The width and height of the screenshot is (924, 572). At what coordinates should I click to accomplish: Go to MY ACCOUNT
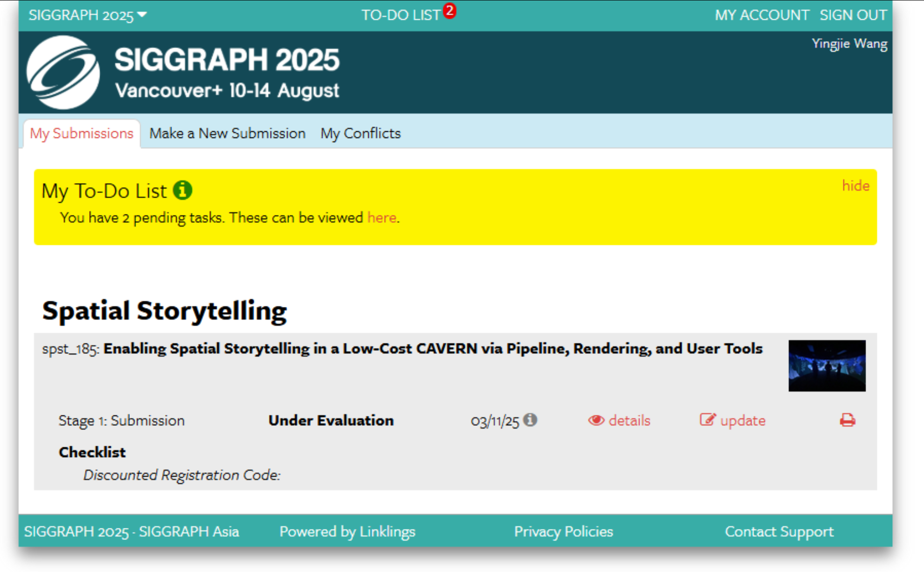762,15
